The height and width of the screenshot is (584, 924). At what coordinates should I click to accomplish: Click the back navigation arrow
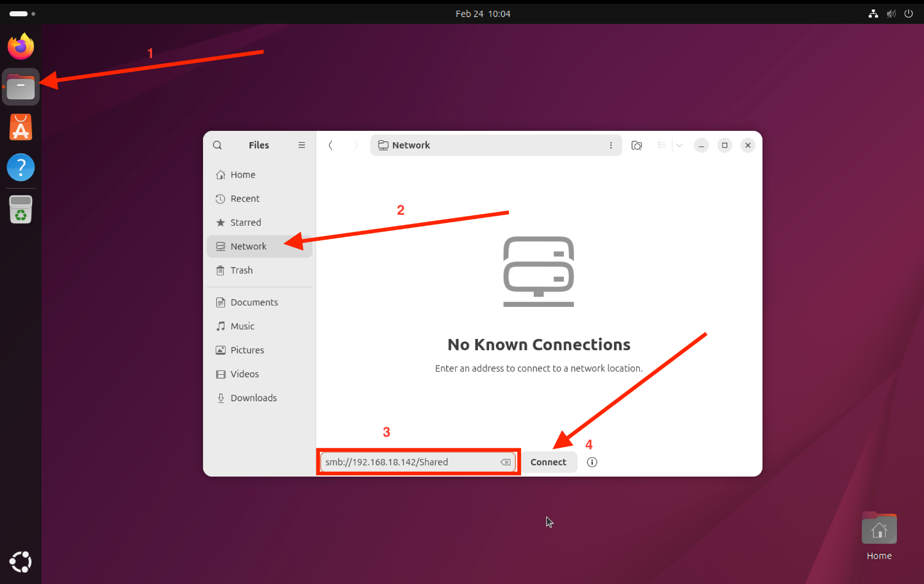point(331,145)
